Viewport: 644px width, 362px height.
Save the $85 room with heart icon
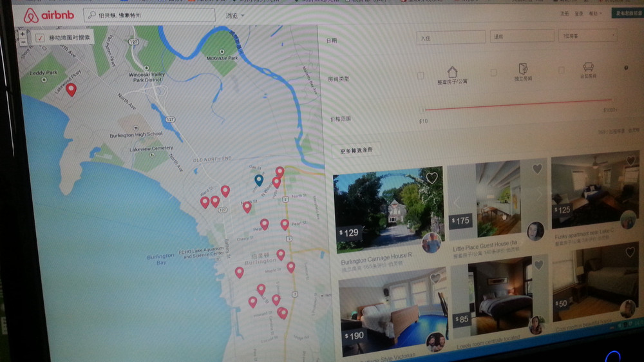538,265
